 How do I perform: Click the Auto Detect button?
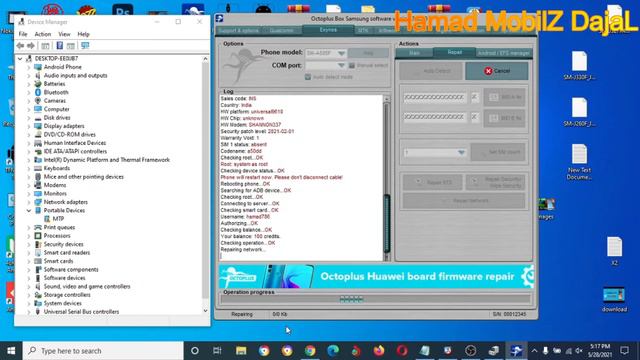coord(431,71)
